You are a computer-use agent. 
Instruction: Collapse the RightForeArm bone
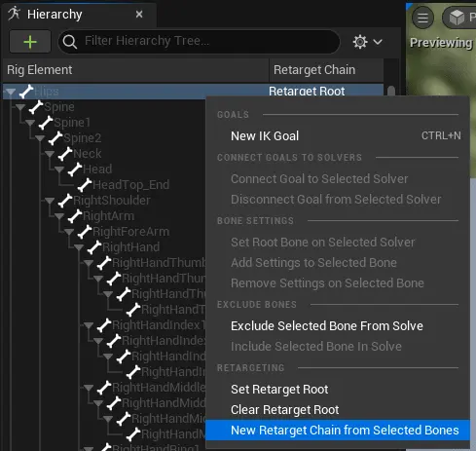coord(69,232)
